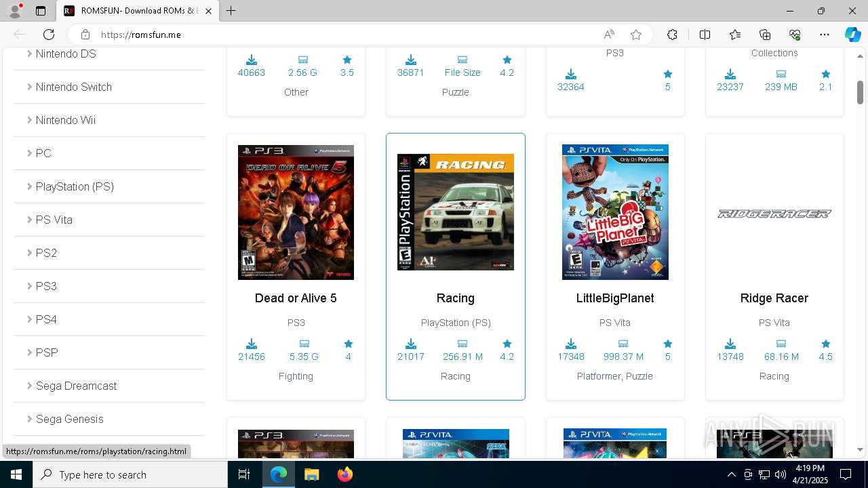Open the Settings and more ellipsis
The width and height of the screenshot is (868, 488).
(825, 35)
